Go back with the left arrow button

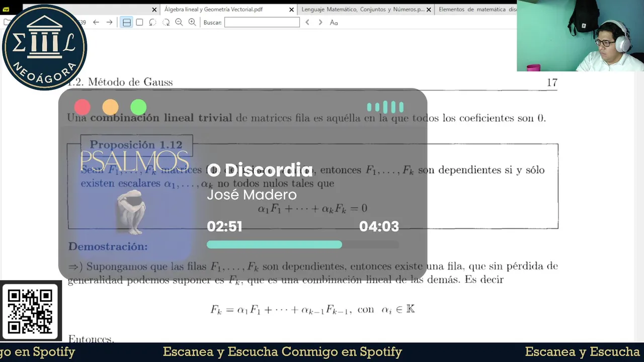[96, 22]
